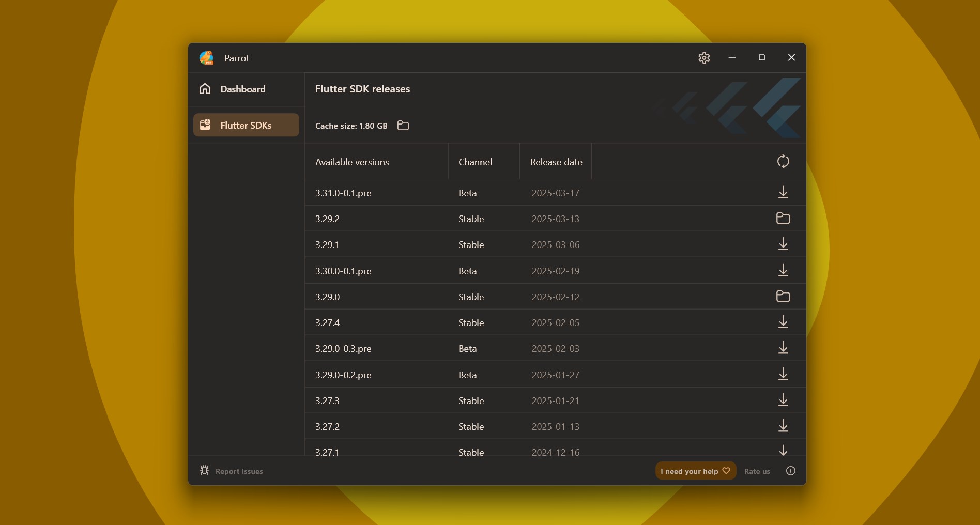Click release date 2025-03-17
The height and width of the screenshot is (525, 980).
click(556, 193)
